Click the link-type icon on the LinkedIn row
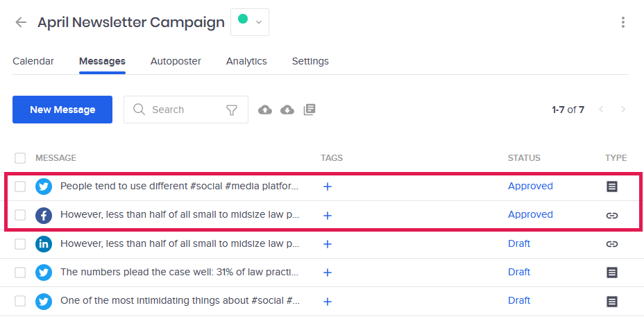Screen dimensions: 644x319 click(x=612, y=244)
